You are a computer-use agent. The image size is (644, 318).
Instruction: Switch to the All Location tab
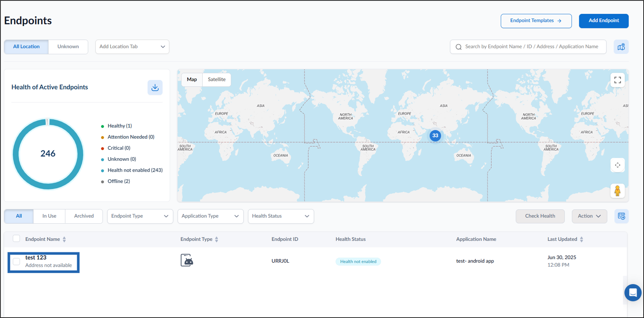(x=26, y=47)
